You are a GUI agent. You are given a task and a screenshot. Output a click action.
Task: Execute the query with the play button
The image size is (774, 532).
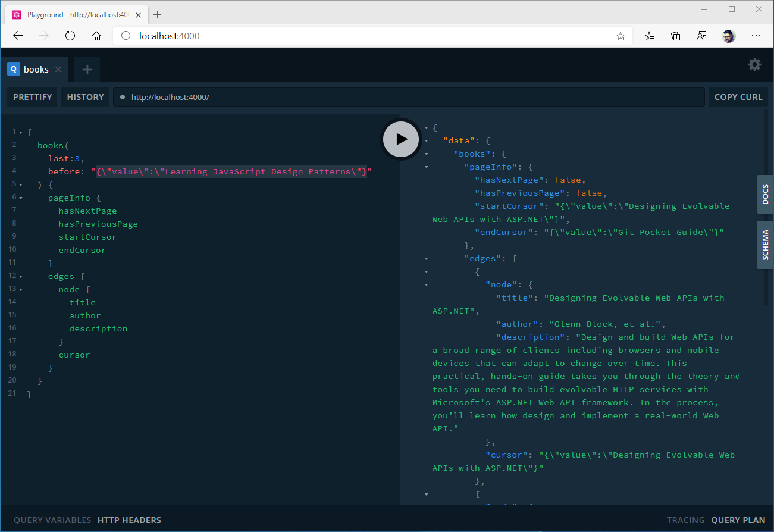(x=400, y=139)
